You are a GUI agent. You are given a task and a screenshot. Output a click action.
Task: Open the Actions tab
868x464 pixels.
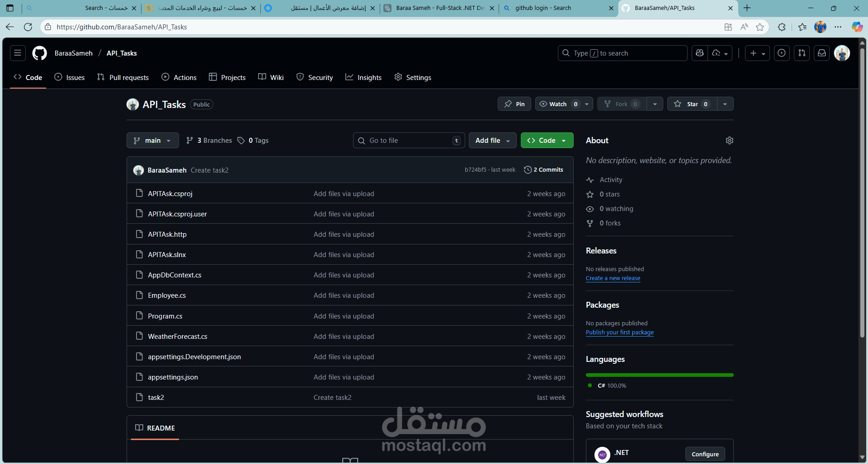coord(179,77)
